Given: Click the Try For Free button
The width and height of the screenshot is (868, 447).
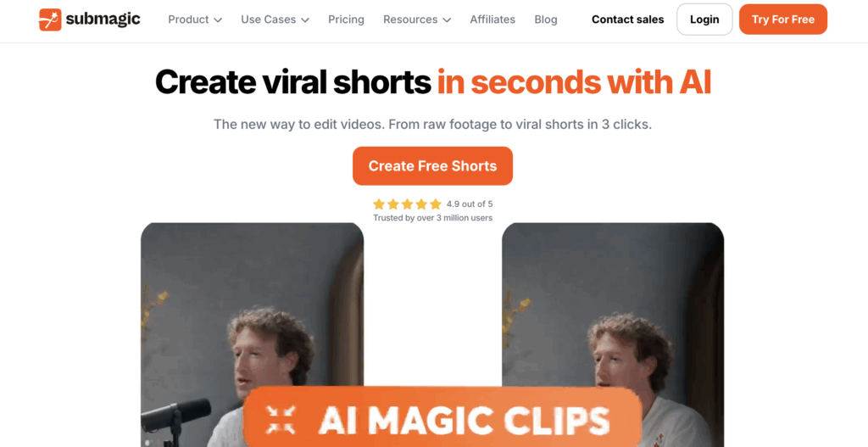Looking at the screenshot, I should (783, 20).
